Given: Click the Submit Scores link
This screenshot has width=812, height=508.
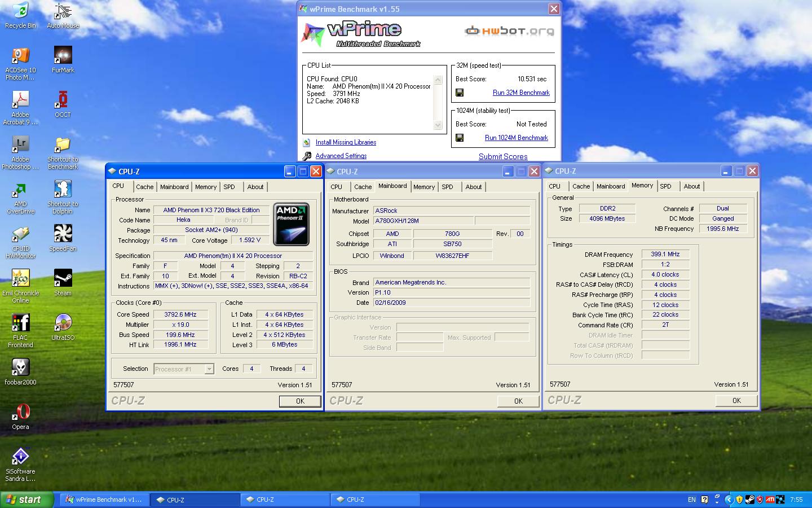Looking at the screenshot, I should pyautogui.click(x=503, y=156).
